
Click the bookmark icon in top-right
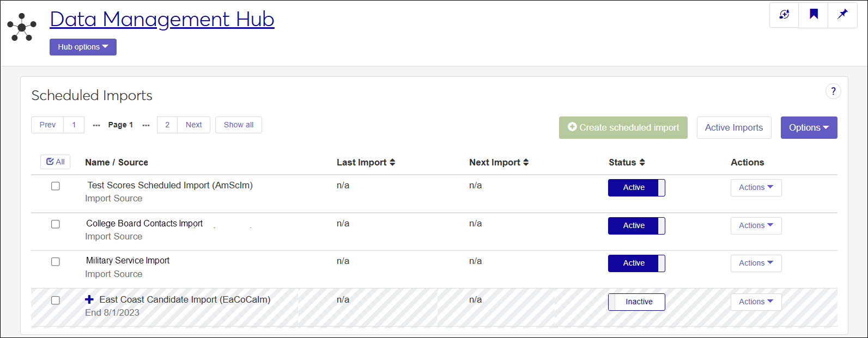[814, 14]
